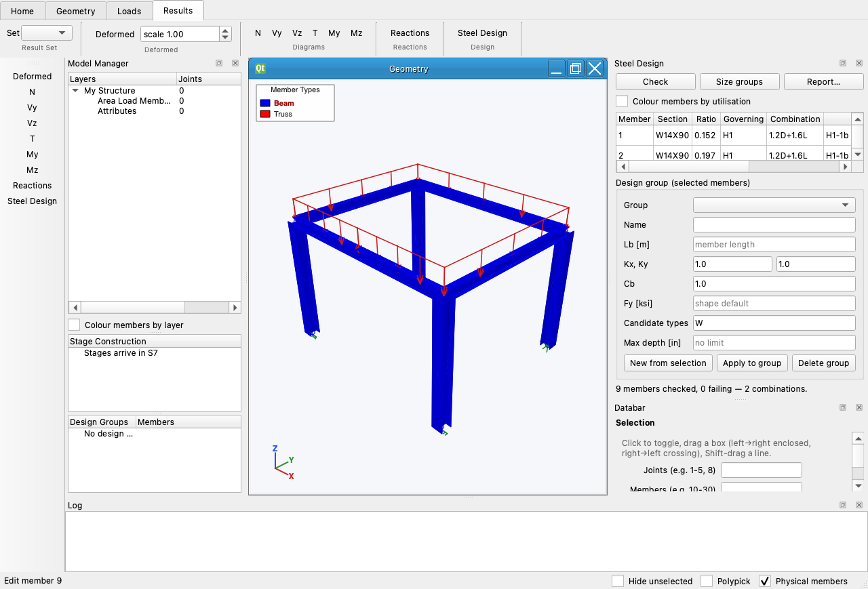The width and height of the screenshot is (868, 589).
Task: Click the Fy [ksi] field
Action: pos(774,303)
